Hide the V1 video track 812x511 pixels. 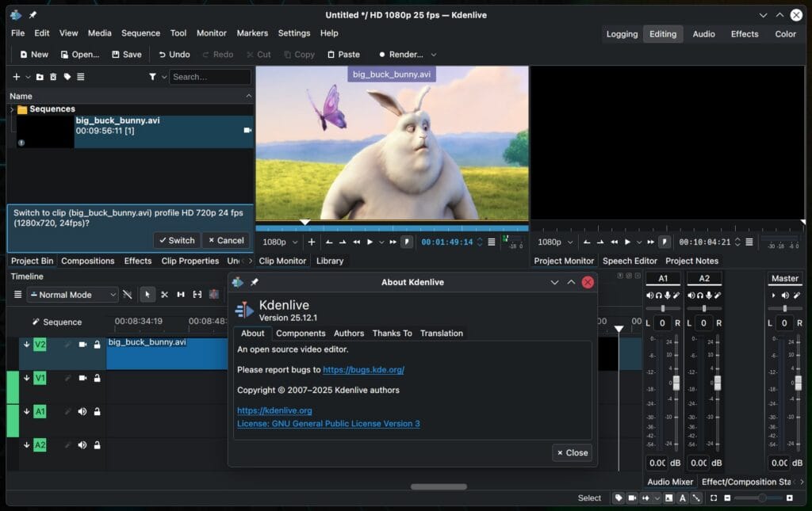82,378
